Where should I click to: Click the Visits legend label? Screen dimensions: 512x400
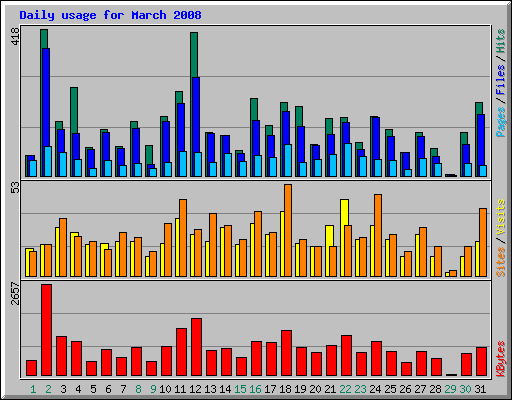[501, 218]
